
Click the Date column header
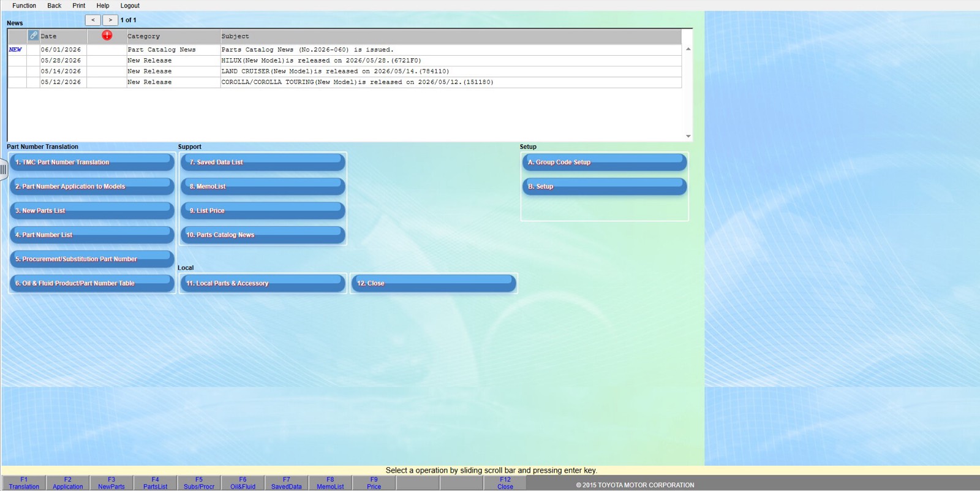pyautogui.click(x=63, y=36)
